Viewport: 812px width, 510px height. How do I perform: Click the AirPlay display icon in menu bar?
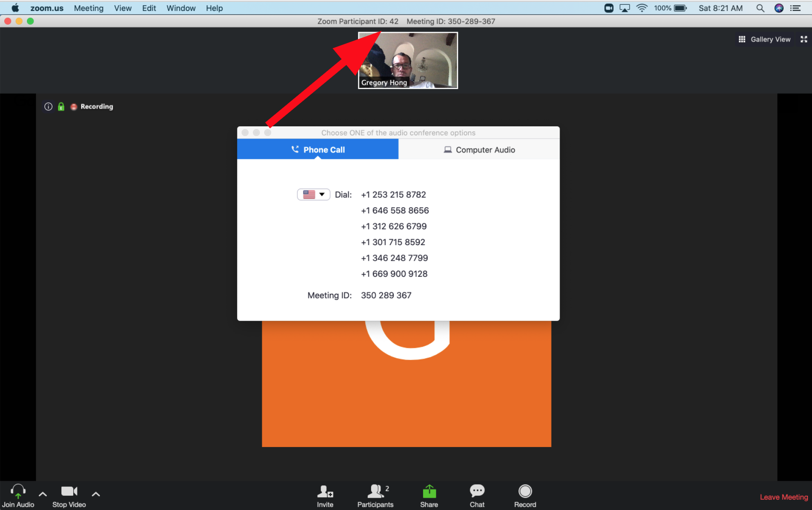625,8
